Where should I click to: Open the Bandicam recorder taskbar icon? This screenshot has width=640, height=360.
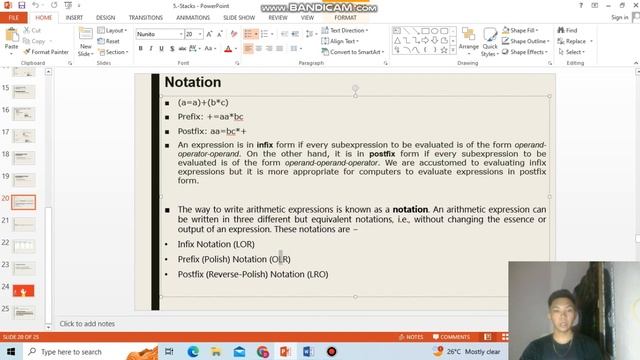click(331, 351)
